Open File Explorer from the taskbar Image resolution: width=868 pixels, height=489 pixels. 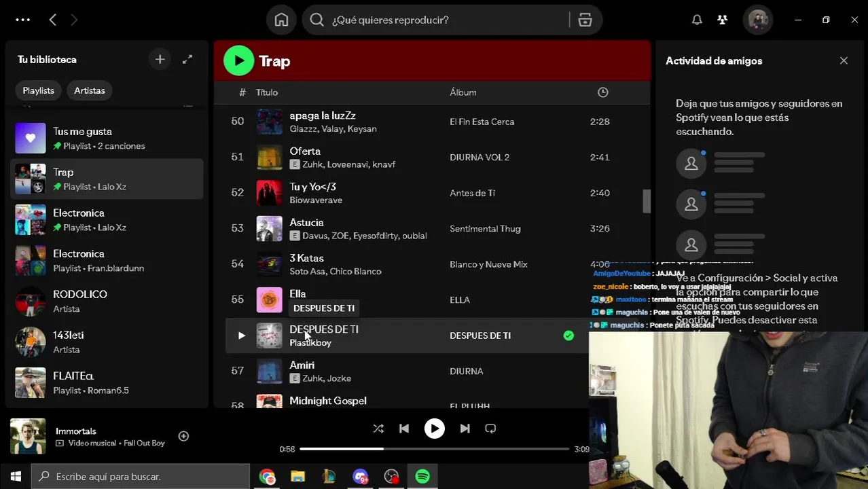point(298,477)
